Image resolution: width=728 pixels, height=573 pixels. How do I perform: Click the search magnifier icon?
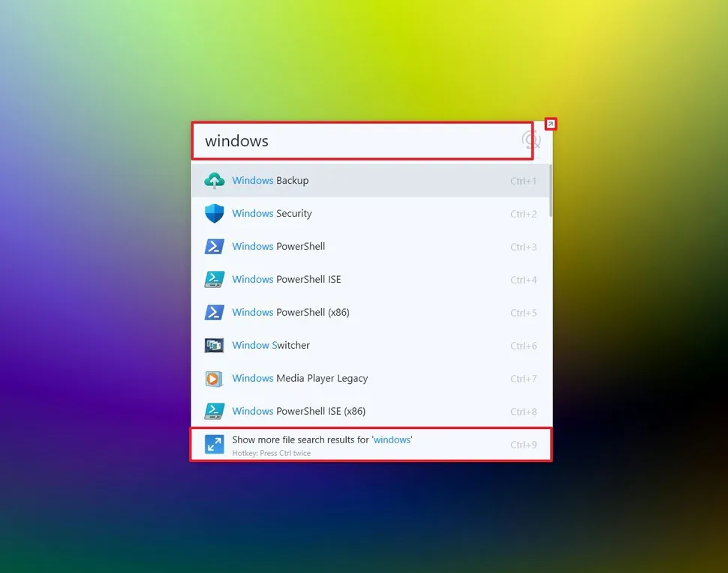pyautogui.click(x=531, y=139)
